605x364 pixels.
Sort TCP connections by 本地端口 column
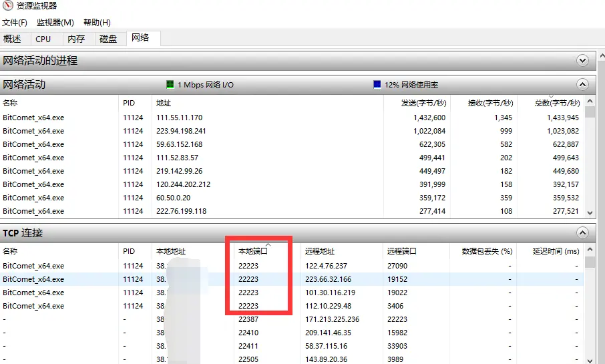tap(253, 251)
